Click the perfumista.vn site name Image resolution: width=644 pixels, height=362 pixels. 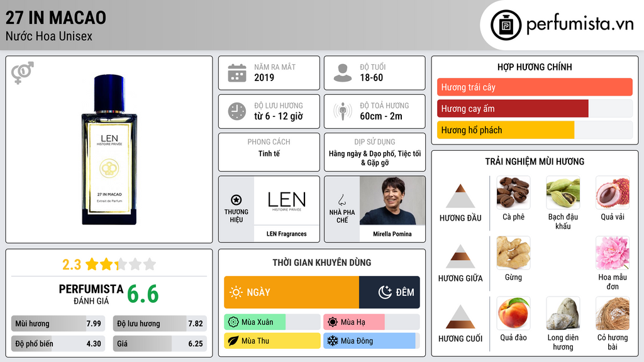tap(580, 25)
